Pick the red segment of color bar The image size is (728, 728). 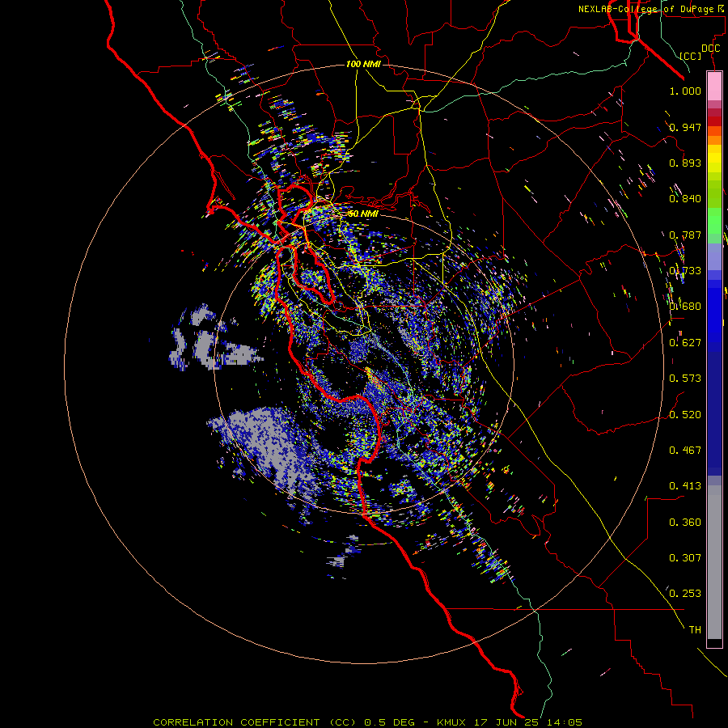tap(714, 121)
